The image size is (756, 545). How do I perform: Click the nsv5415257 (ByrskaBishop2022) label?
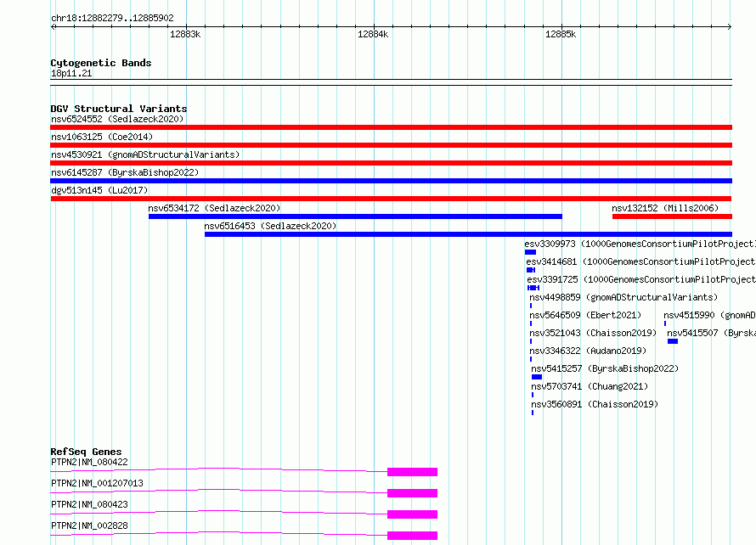605,368
